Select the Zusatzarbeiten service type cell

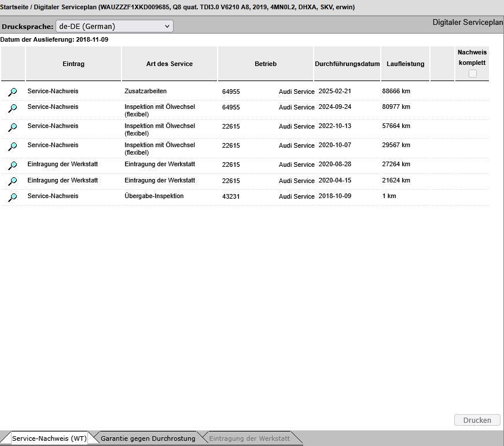click(x=145, y=92)
